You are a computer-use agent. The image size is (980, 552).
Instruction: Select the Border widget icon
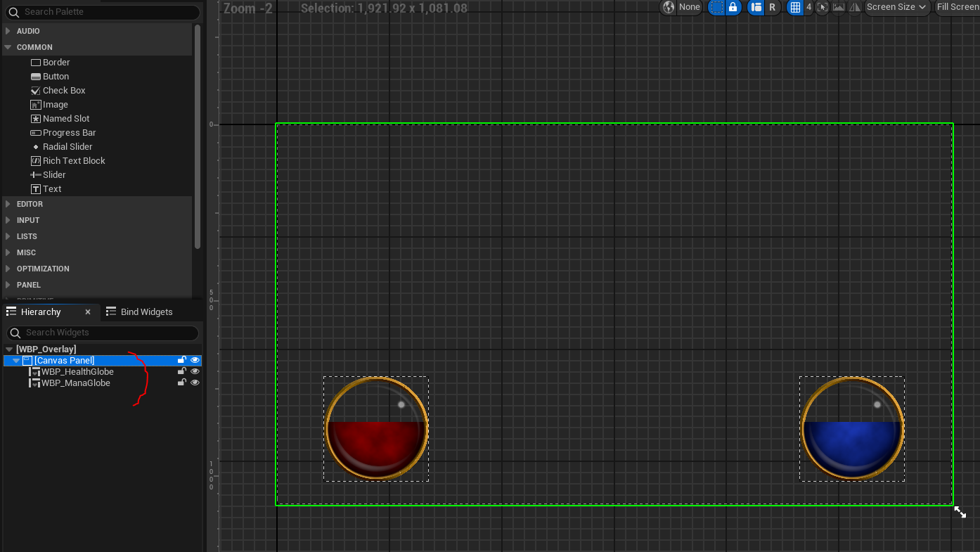click(36, 63)
